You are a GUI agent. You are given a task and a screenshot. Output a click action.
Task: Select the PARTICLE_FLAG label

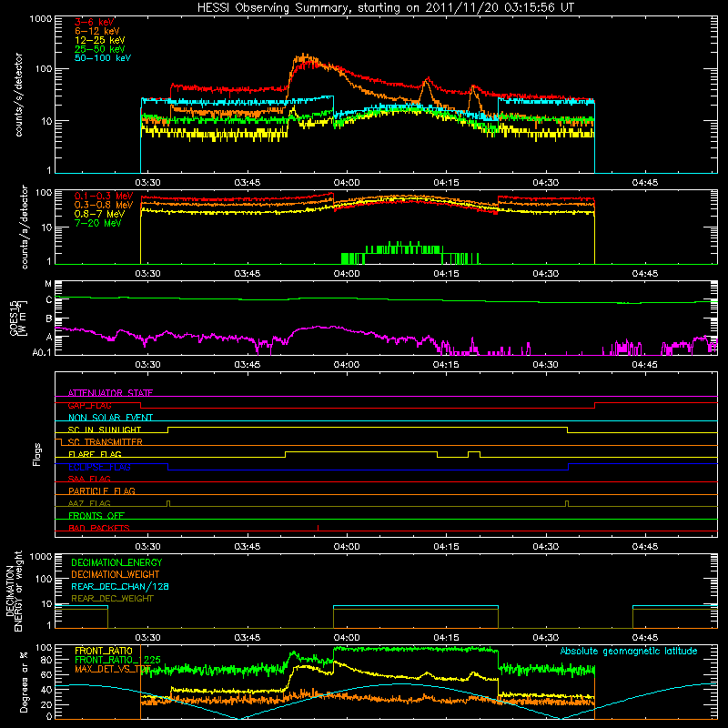tap(102, 490)
